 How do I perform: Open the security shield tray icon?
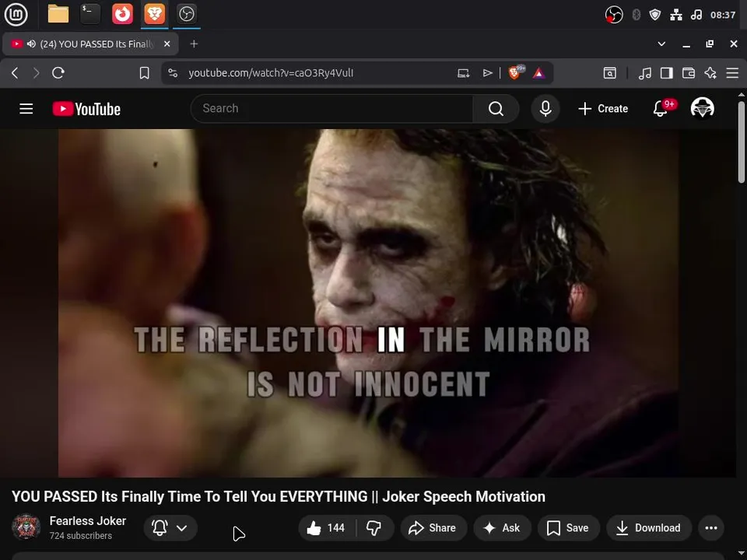(x=655, y=15)
